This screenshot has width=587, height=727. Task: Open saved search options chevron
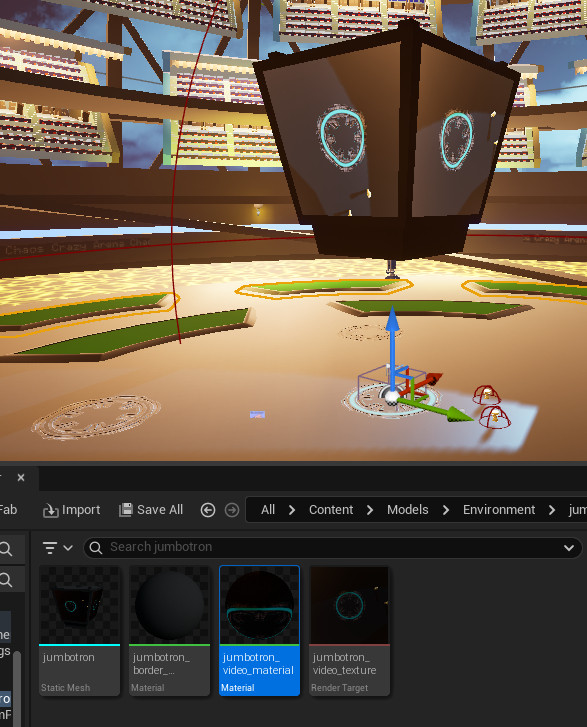coord(569,548)
